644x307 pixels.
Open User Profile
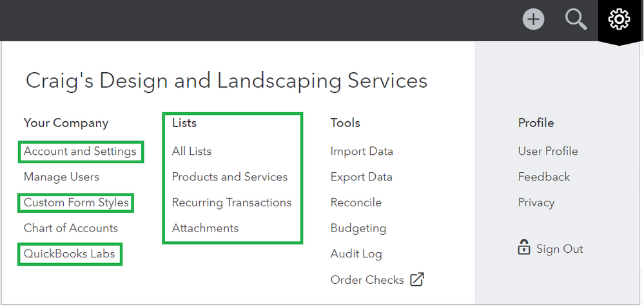(x=548, y=151)
